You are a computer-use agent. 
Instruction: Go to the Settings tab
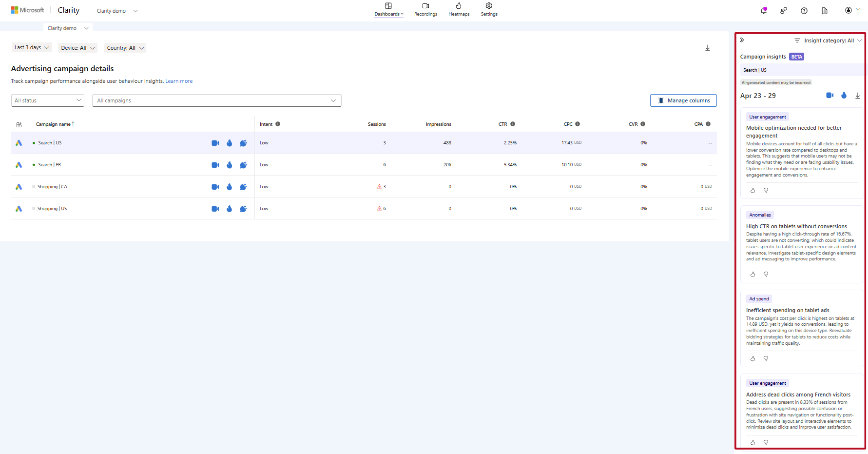click(x=489, y=10)
